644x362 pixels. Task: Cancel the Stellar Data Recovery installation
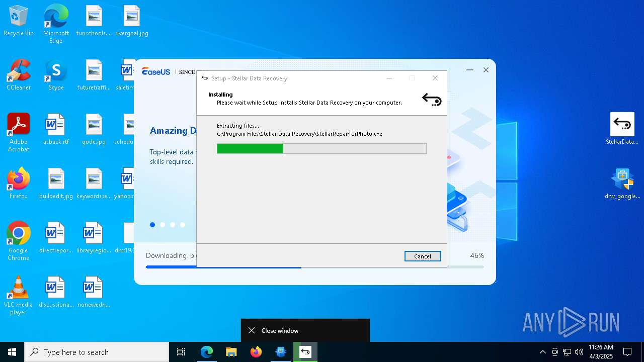click(x=423, y=256)
